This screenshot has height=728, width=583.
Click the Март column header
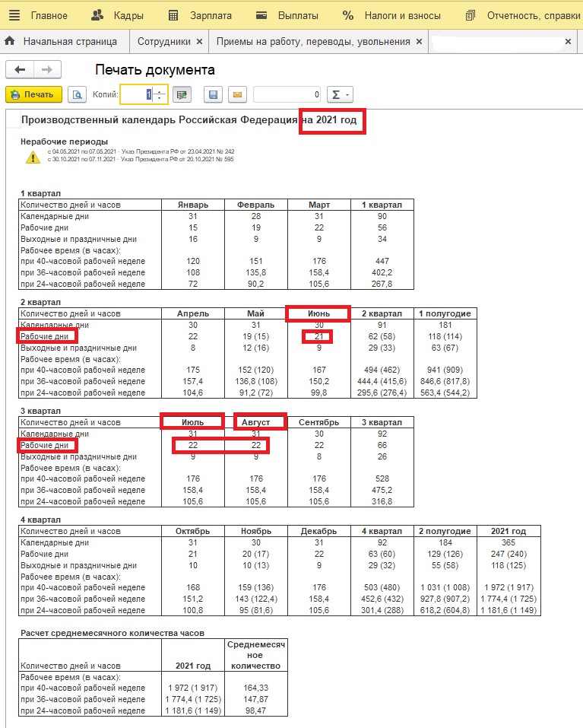point(319,205)
